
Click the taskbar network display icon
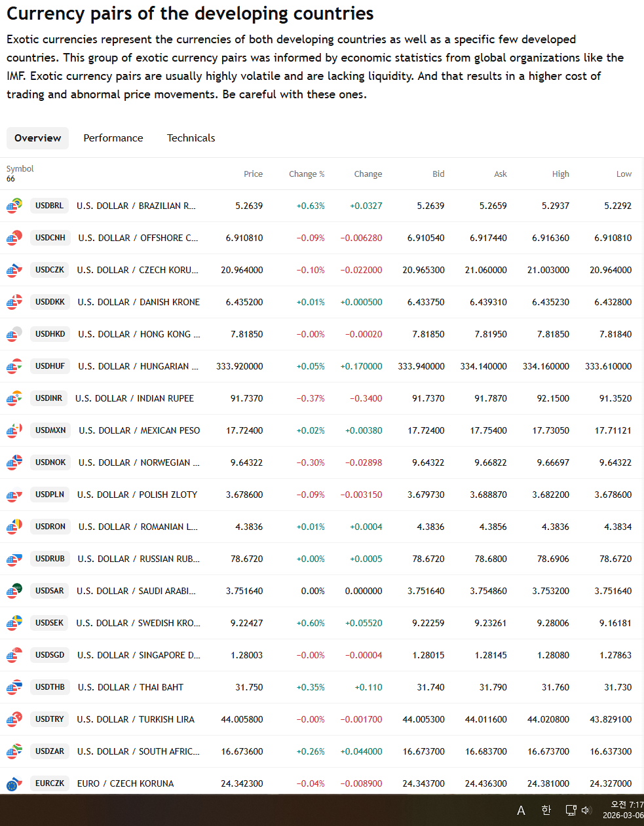tap(571, 810)
